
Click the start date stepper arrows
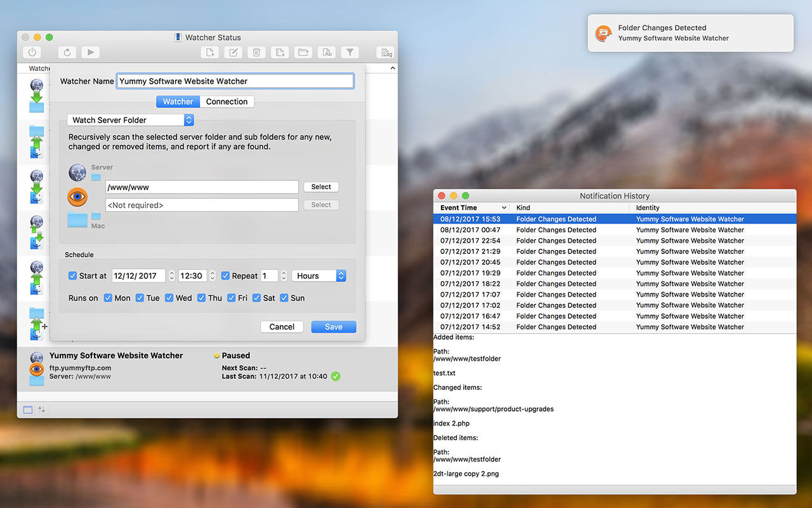(x=171, y=276)
